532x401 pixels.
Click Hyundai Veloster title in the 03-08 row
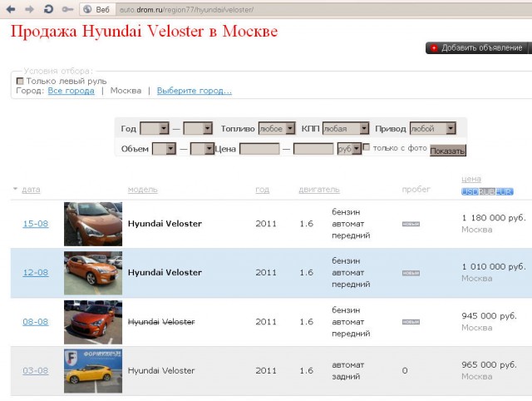(x=161, y=371)
